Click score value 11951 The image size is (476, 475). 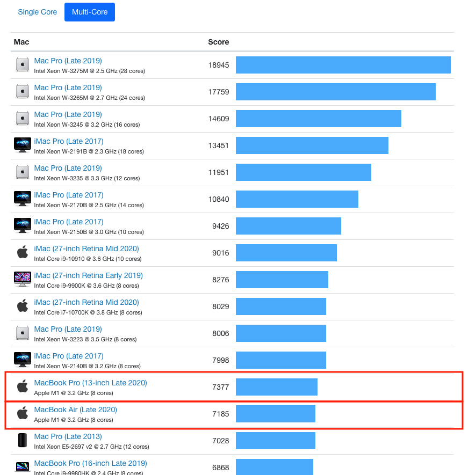pos(219,173)
